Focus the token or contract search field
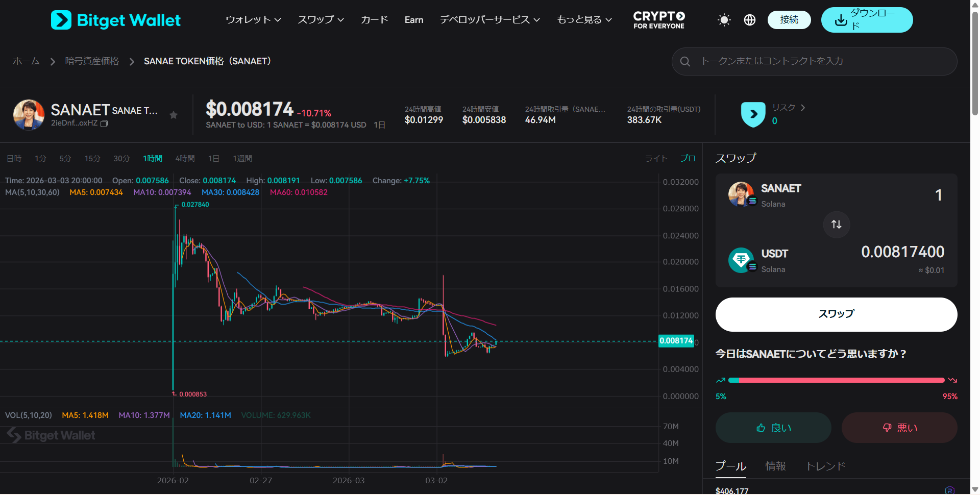The image size is (980, 495). coord(822,61)
